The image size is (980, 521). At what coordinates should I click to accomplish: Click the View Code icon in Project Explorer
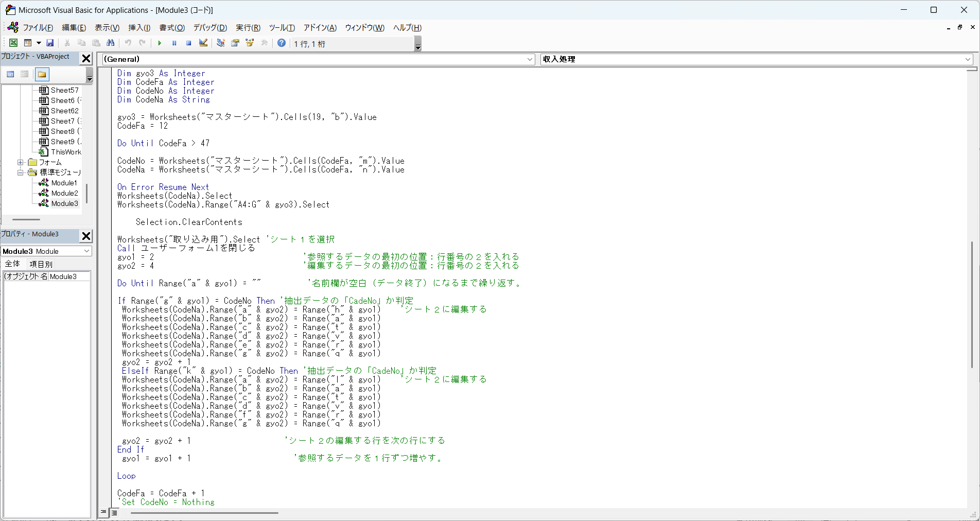10,74
